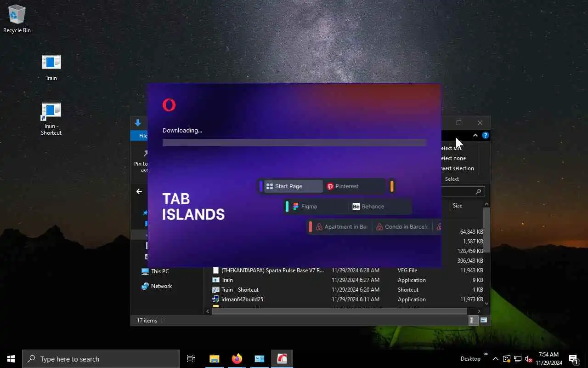The height and width of the screenshot is (368, 588).
Task: Select the Train desktop icon
Action: coord(51,67)
